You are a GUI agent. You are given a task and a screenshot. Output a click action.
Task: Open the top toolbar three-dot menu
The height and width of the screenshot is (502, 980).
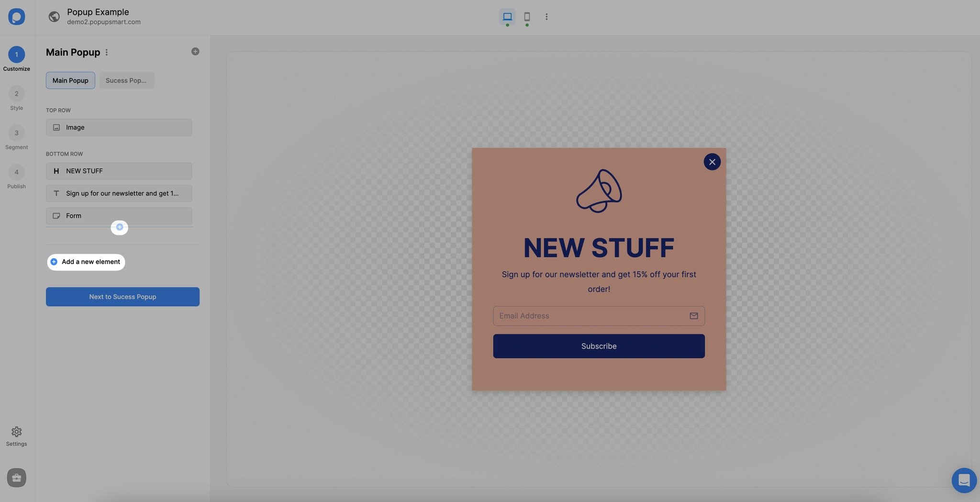(x=546, y=16)
